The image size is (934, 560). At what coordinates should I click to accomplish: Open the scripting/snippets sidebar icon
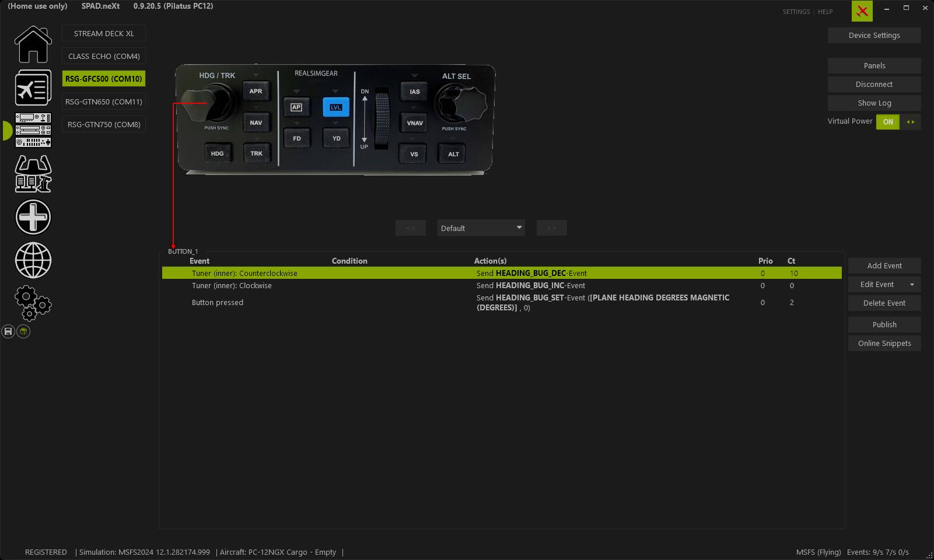point(33,174)
